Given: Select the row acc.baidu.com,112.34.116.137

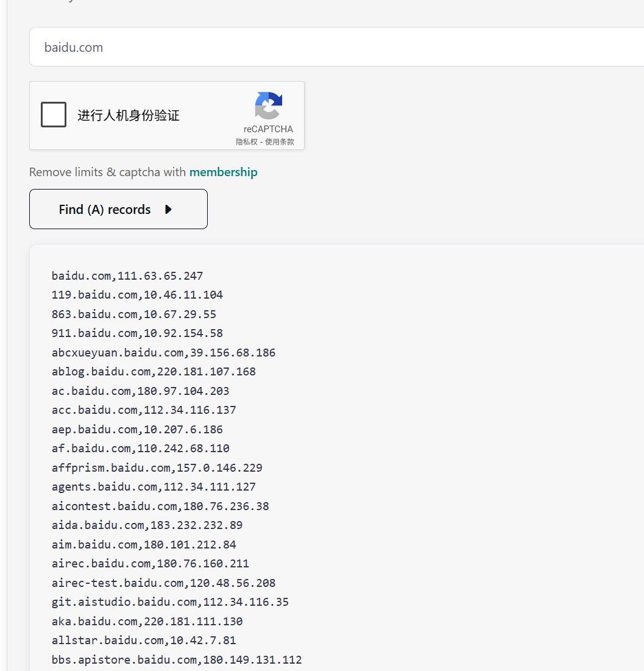Looking at the screenshot, I should click(144, 410).
